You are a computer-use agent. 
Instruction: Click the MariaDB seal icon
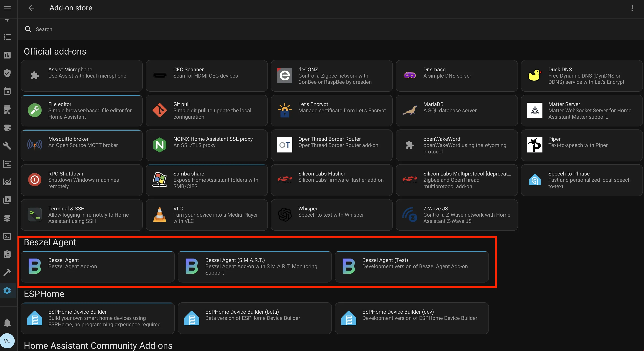click(410, 110)
